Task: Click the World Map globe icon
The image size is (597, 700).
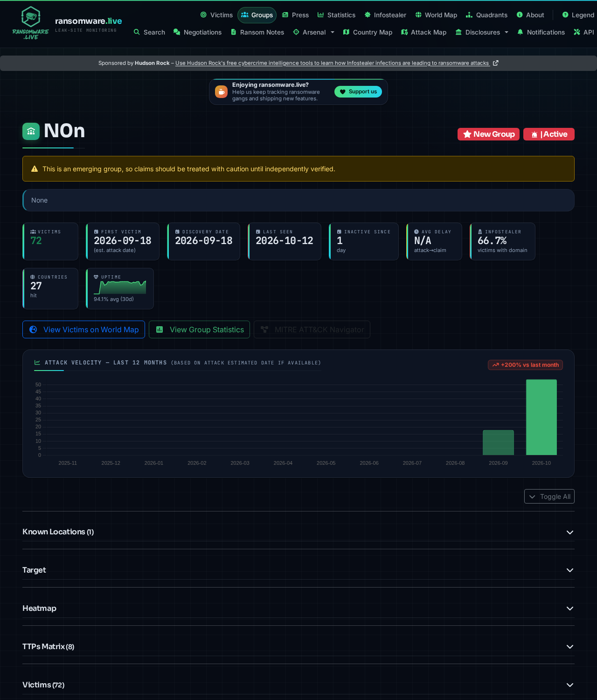Action: 418,15
